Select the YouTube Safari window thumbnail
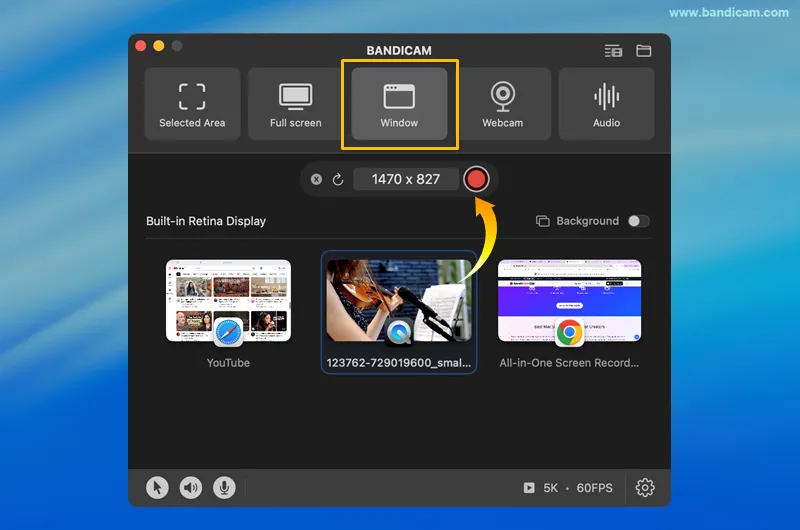 coord(229,301)
